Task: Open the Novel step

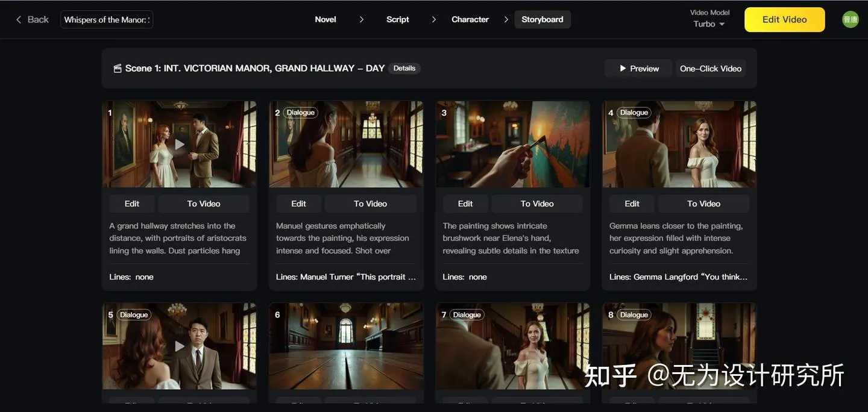Action: point(325,20)
